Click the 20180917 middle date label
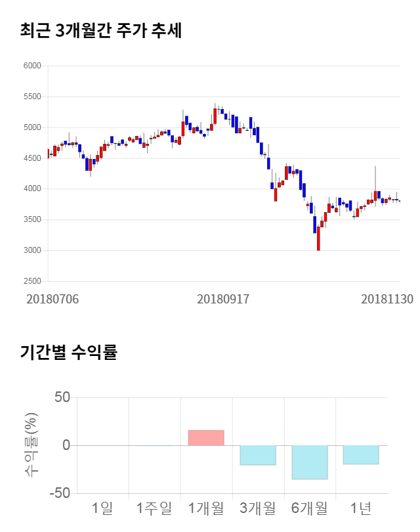 pyautogui.click(x=223, y=299)
